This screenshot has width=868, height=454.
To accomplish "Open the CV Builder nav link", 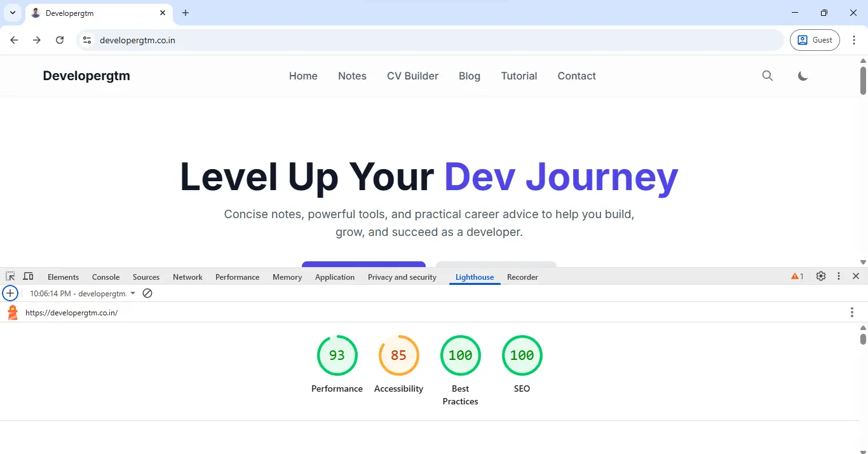I will click(x=412, y=76).
